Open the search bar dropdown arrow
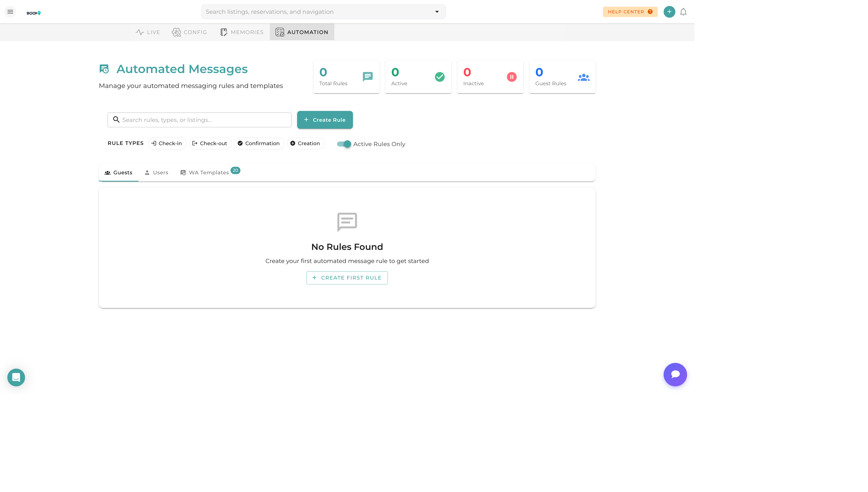The width and height of the screenshot is (868, 492). [437, 11]
